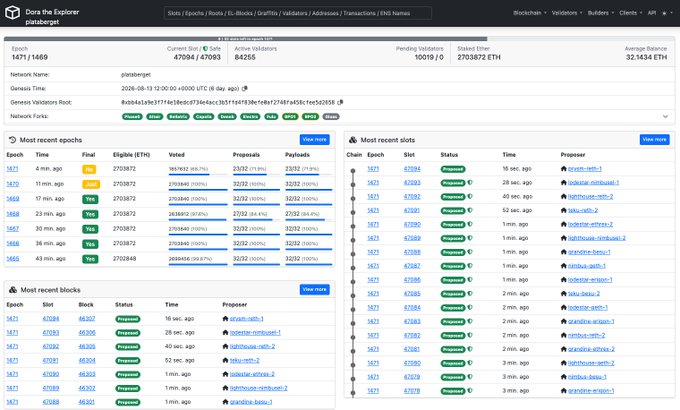The image size is (680, 410).
Task: Click the Altair fork badge
Action: click(x=154, y=116)
